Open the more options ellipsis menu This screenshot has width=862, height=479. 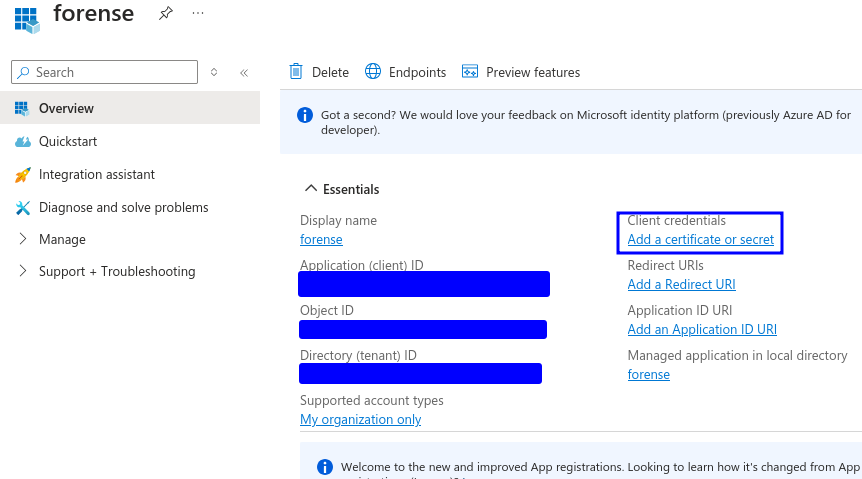coord(198,13)
